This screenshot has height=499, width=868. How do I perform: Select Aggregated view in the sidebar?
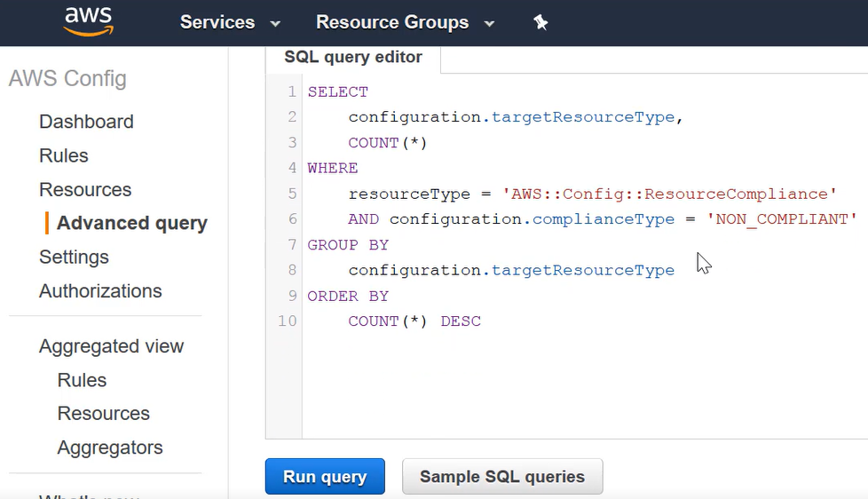point(111,346)
